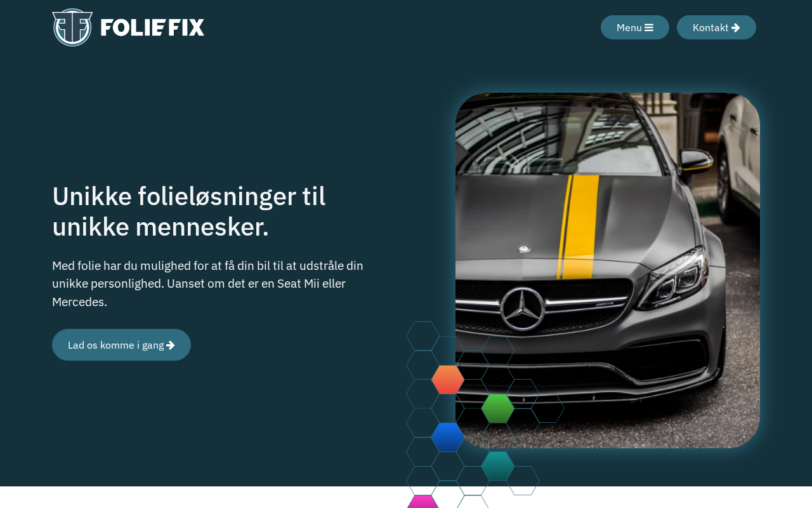Click the arrow icon after "Lad os komme i gang"

[x=171, y=345]
